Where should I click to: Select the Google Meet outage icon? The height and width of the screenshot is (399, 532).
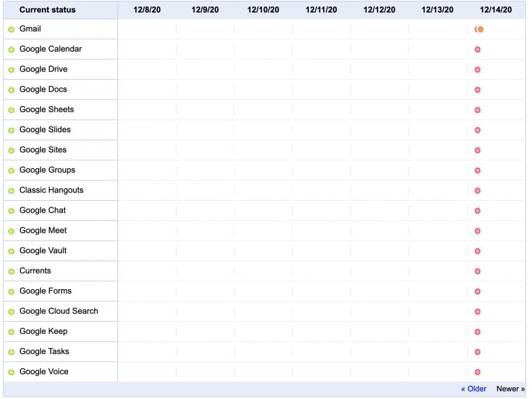[478, 231]
